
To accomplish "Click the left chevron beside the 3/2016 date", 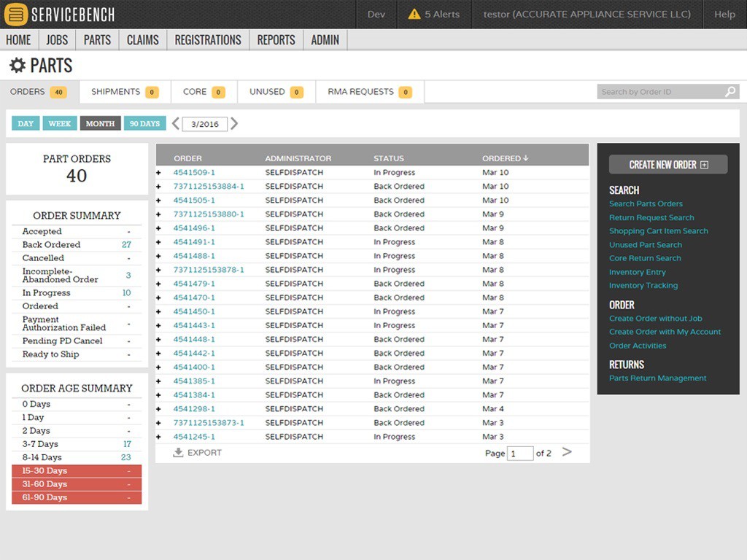I will click(x=175, y=123).
